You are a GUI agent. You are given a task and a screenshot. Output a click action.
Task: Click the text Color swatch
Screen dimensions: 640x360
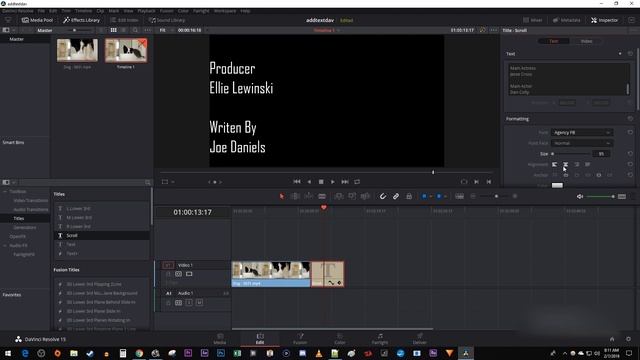click(x=557, y=185)
